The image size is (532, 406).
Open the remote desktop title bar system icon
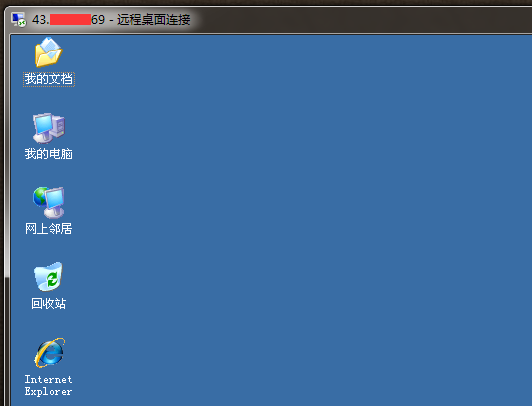[x=18, y=19]
